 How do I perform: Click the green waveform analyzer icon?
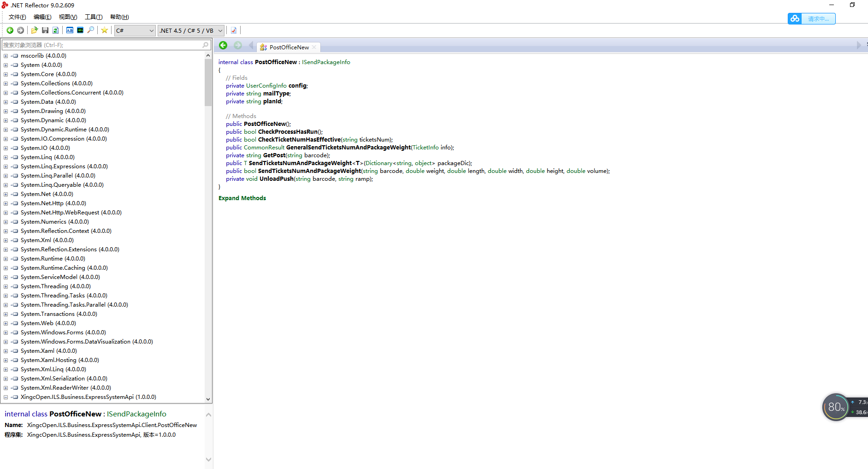coord(80,30)
